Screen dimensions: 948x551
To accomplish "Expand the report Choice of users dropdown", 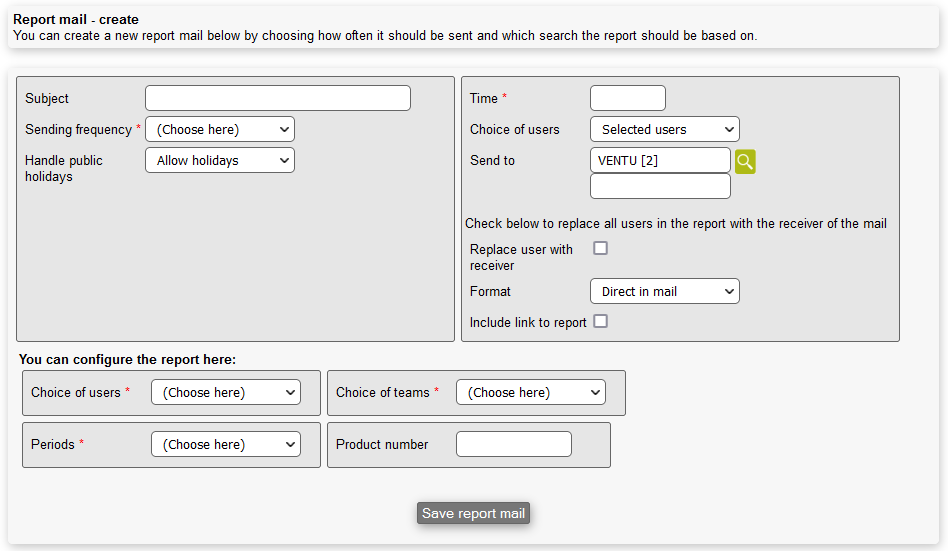I will pos(225,392).
